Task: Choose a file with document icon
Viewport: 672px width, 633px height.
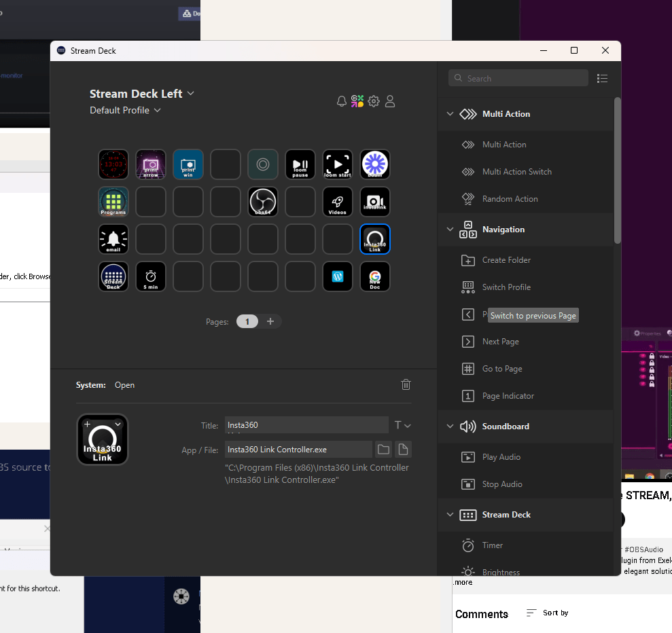Action: pos(404,449)
